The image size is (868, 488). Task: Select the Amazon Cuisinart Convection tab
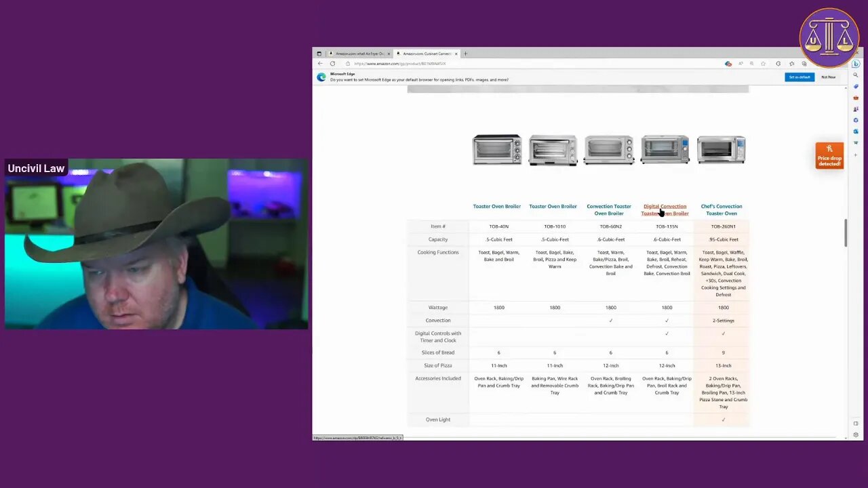pos(427,54)
